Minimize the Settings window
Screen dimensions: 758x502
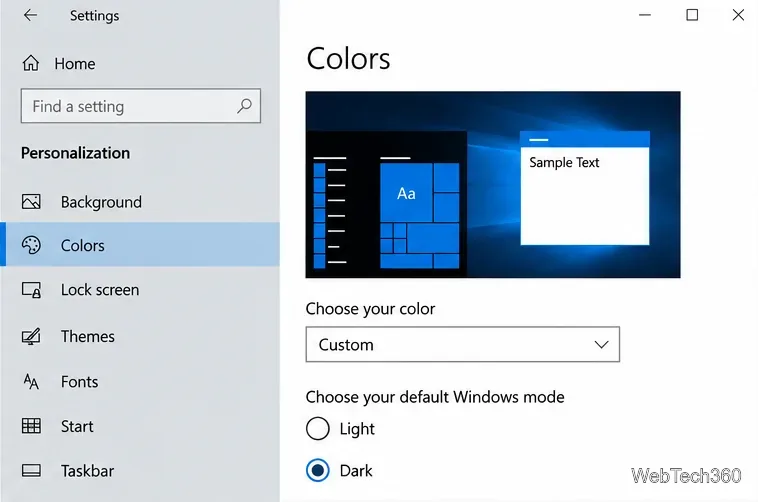tap(644, 15)
